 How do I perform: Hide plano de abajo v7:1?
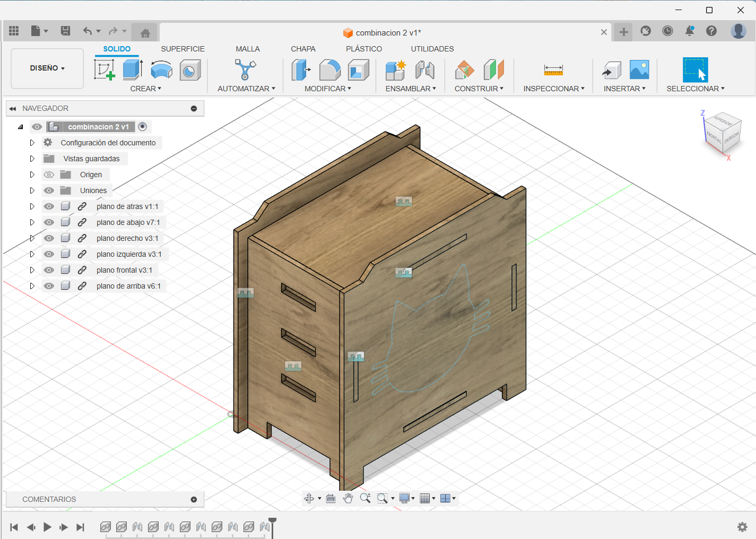pos(49,222)
